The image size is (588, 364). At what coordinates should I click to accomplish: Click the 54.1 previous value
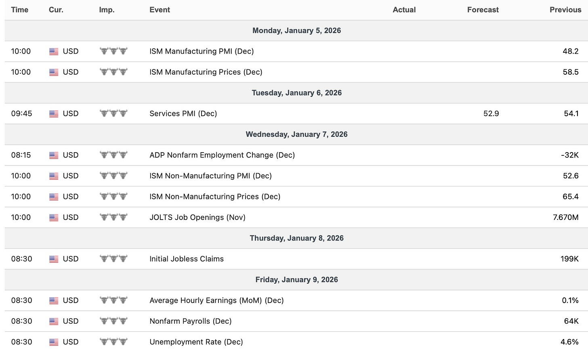tap(571, 113)
